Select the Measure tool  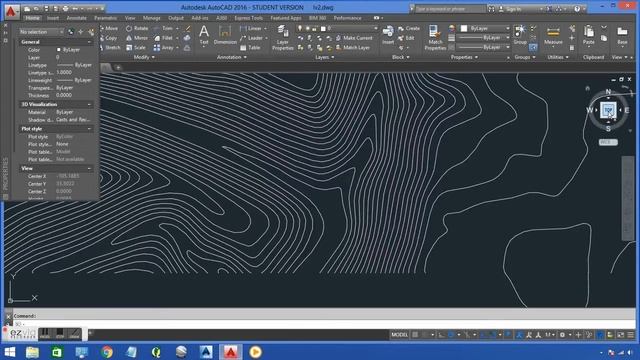[x=553, y=35]
